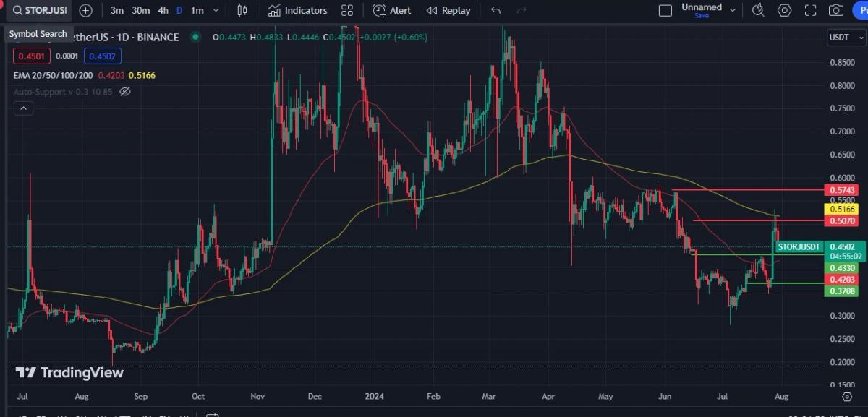
Task: Open quick search with the lightning magnifier icon
Action: 758,10
